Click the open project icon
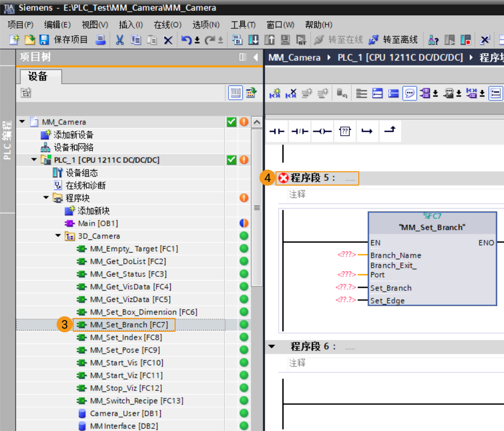 click(29, 40)
